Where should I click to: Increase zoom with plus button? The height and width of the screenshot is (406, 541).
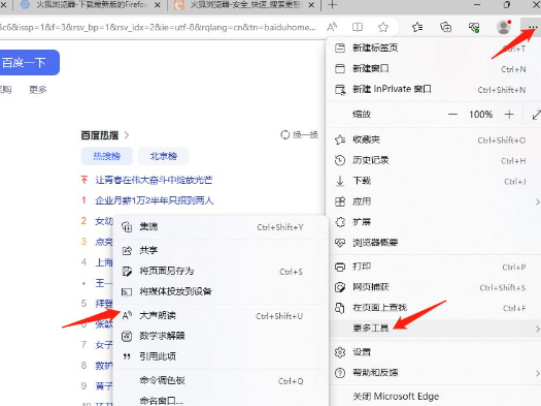[x=509, y=114]
